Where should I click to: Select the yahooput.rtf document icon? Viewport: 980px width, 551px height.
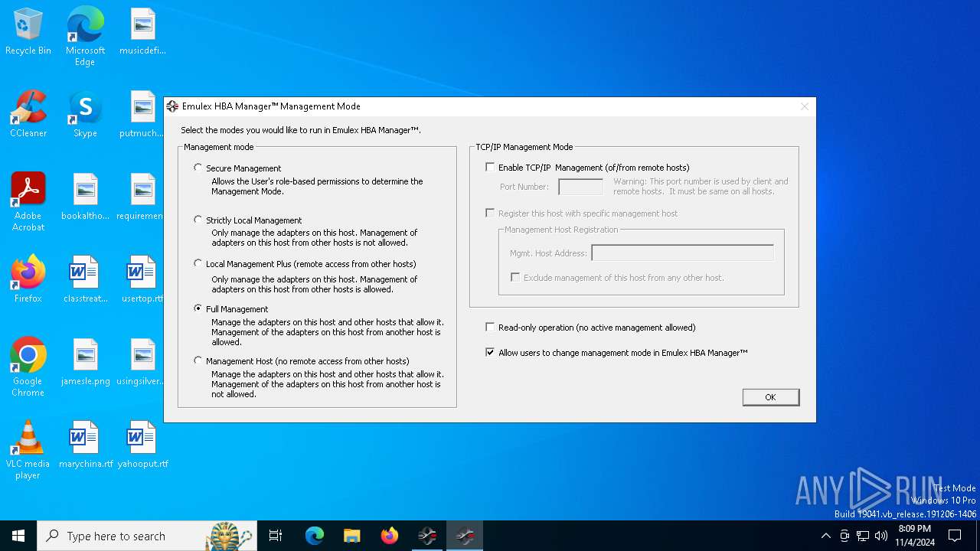tap(142, 445)
